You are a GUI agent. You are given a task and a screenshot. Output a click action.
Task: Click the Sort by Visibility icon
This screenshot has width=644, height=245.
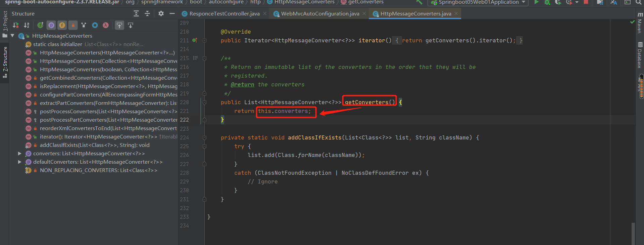16,25
